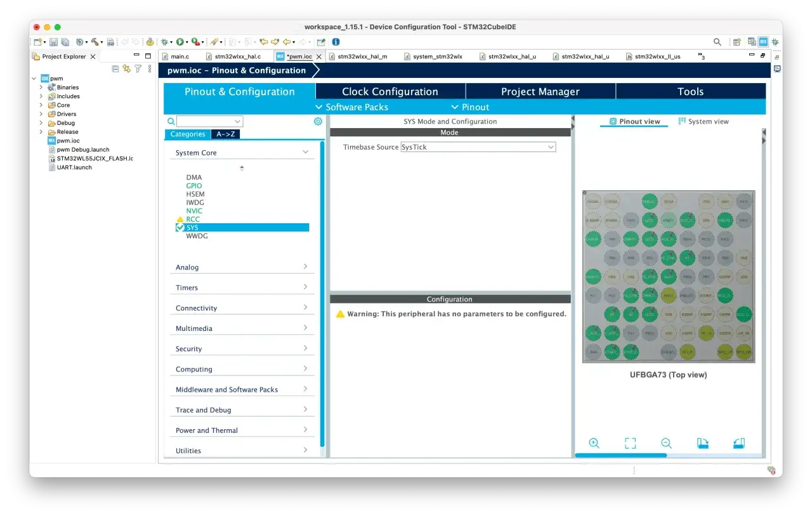Open the Software Packs menu
The height and width of the screenshot is (516, 812).
click(x=352, y=107)
